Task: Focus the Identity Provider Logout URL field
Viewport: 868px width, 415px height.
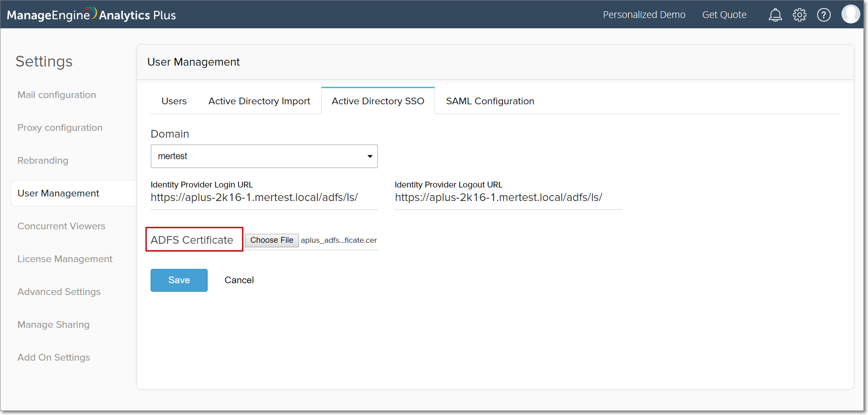Action: point(508,198)
